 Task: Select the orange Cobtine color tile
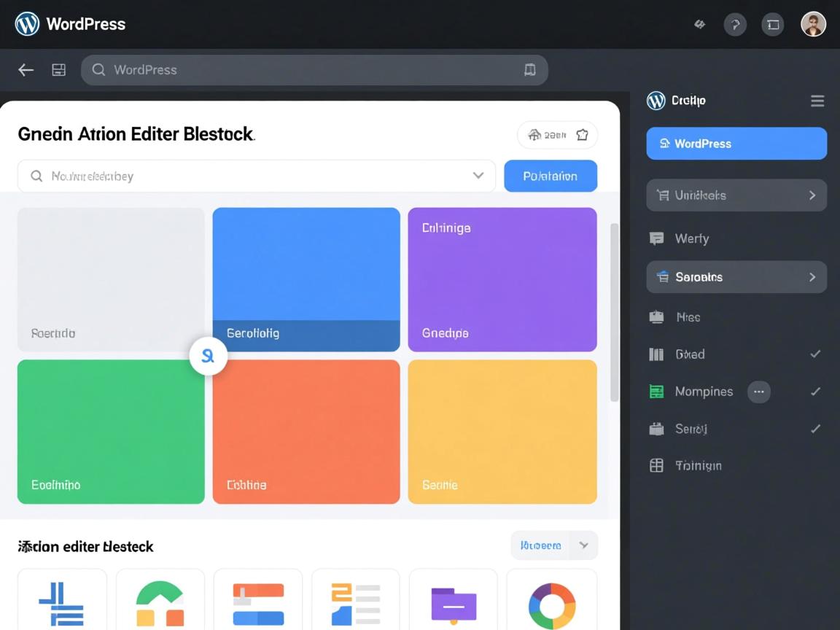306,432
